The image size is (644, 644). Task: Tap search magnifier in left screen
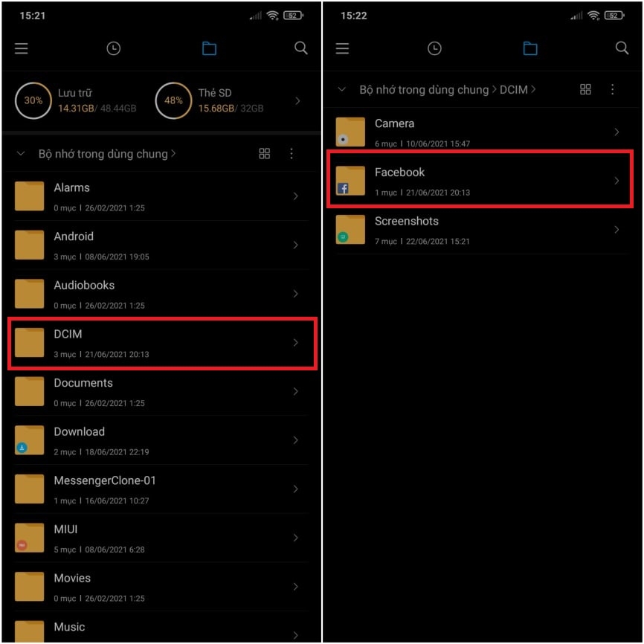coord(301,48)
